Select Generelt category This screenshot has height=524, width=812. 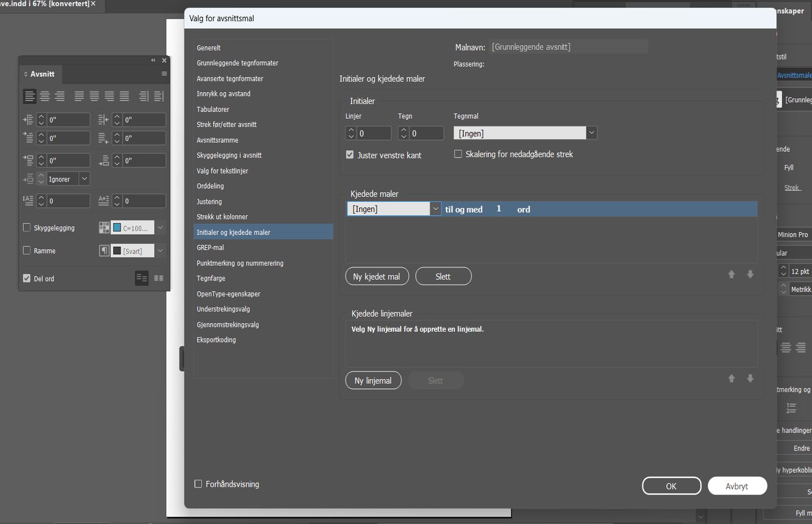(208, 48)
